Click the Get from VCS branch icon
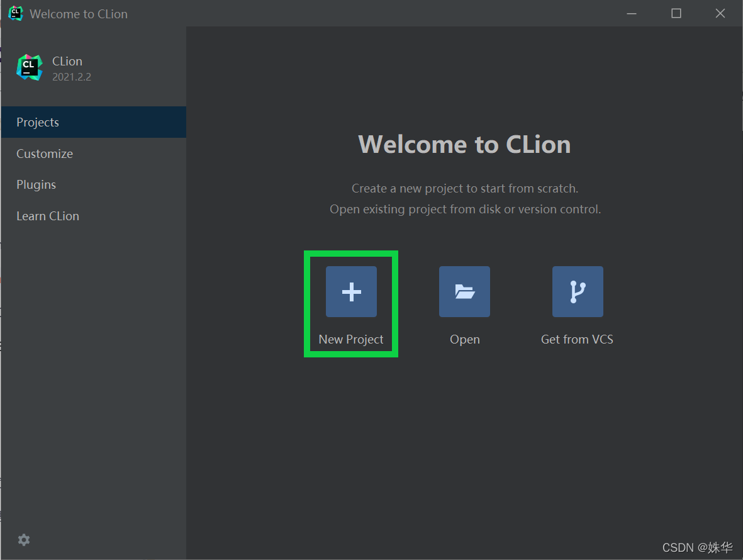The image size is (743, 560). click(x=578, y=291)
